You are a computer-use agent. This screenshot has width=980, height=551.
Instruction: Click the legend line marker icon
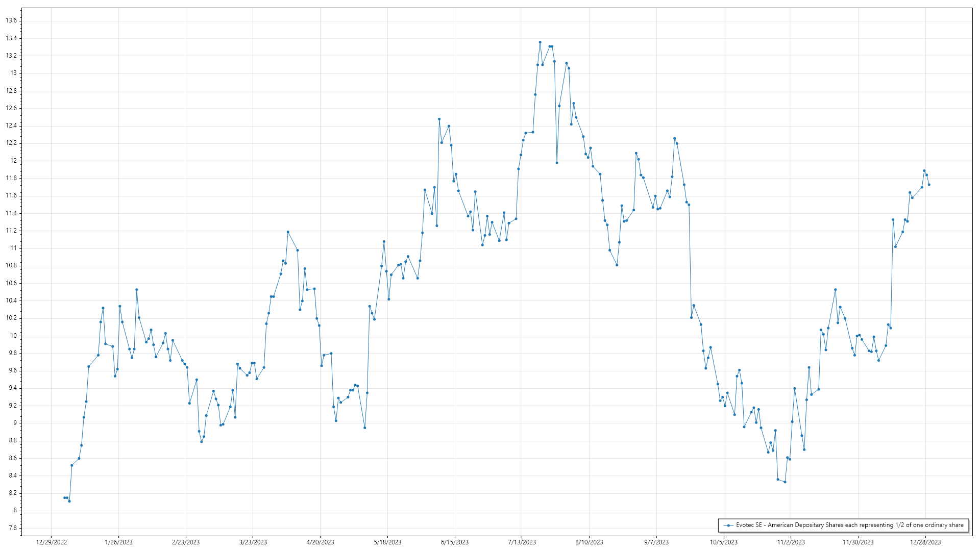[729, 525]
